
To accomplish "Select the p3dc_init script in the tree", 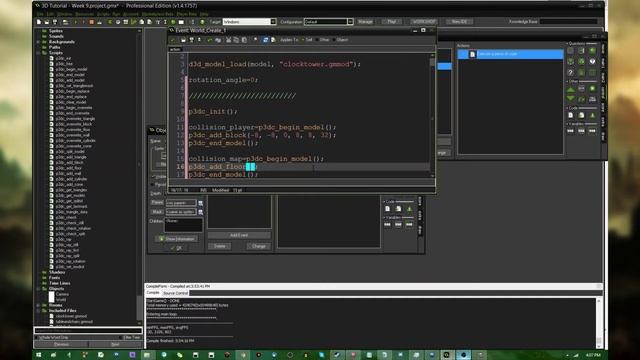I will [63, 58].
